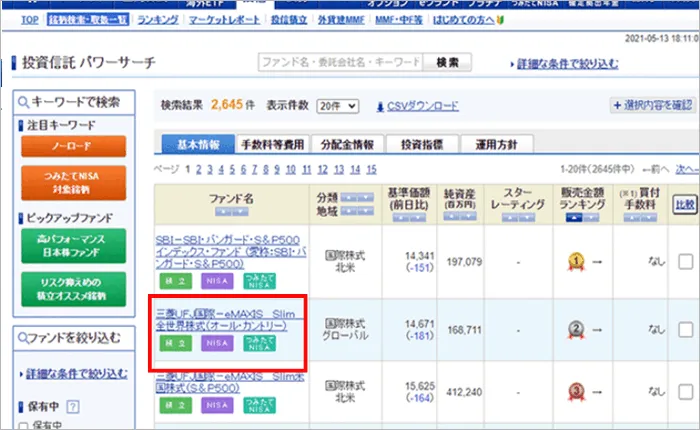Switch to the 手数料等費用 tab
This screenshot has width=700, height=430.
point(273,144)
